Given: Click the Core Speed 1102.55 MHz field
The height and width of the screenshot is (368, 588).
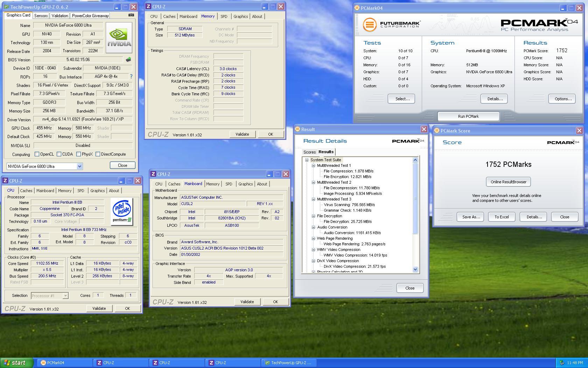Looking at the screenshot, I should pyautogui.click(x=47, y=264).
